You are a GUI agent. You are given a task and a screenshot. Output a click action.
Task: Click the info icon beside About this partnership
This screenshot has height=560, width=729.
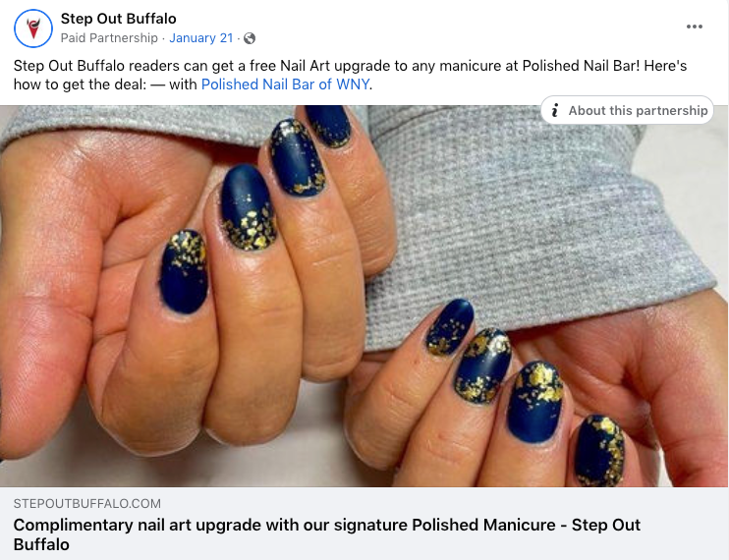[x=554, y=110]
